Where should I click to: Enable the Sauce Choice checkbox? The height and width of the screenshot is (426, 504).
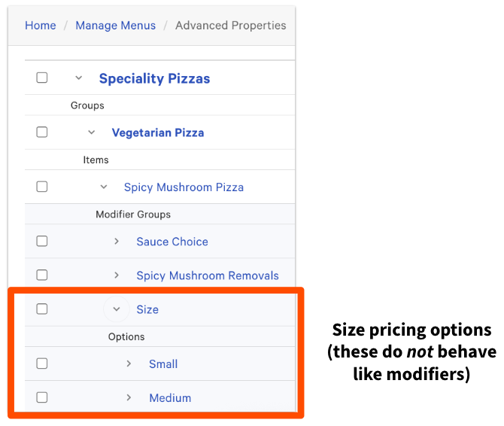click(42, 242)
